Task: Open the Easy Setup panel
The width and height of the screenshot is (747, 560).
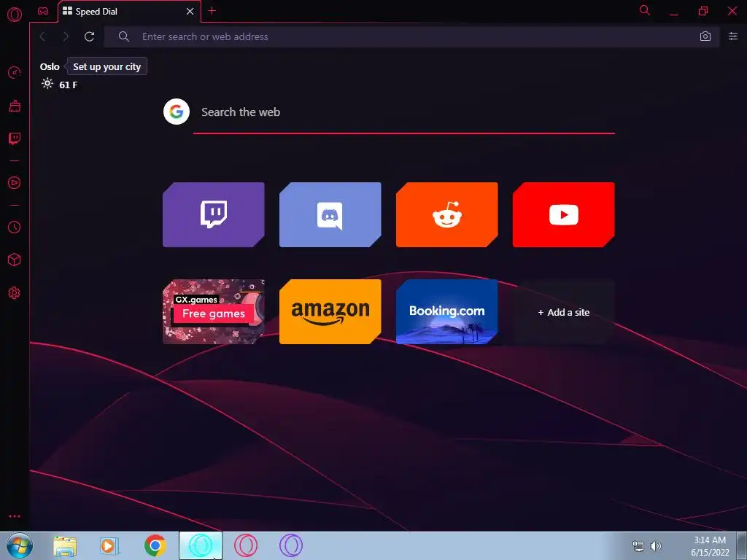Action: [x=732, y=36]
